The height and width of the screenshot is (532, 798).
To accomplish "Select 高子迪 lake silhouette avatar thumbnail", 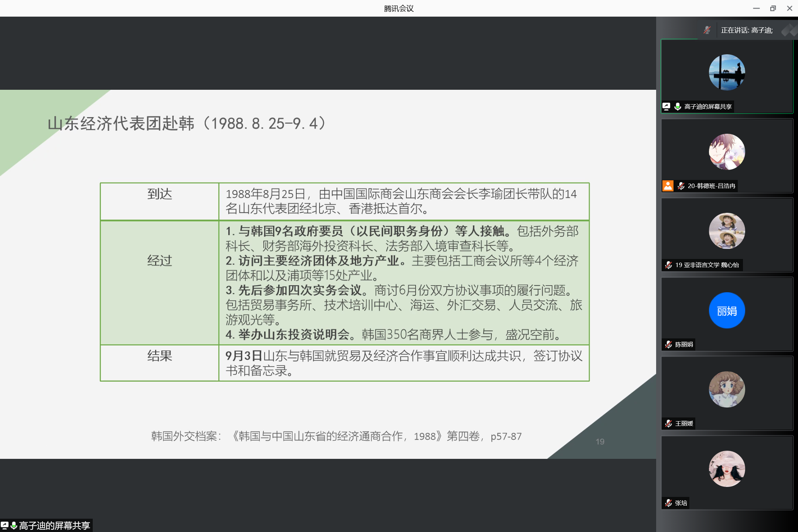I will pos(727,72).
